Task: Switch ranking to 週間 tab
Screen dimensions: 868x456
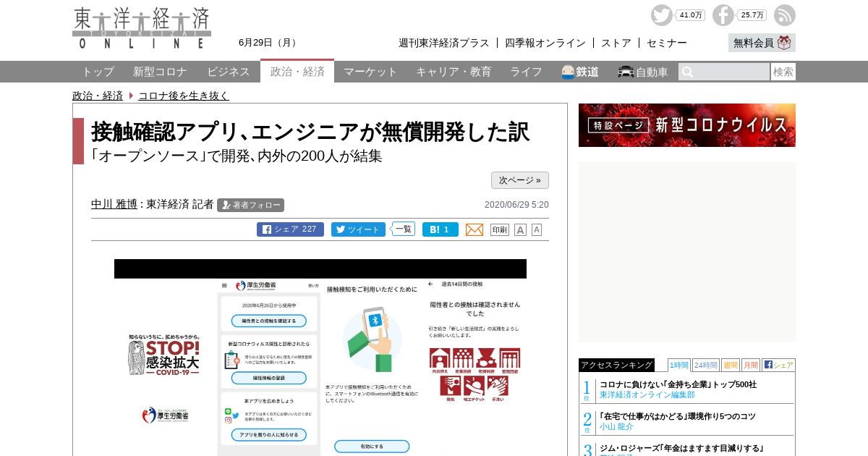Action: point(731,365)
